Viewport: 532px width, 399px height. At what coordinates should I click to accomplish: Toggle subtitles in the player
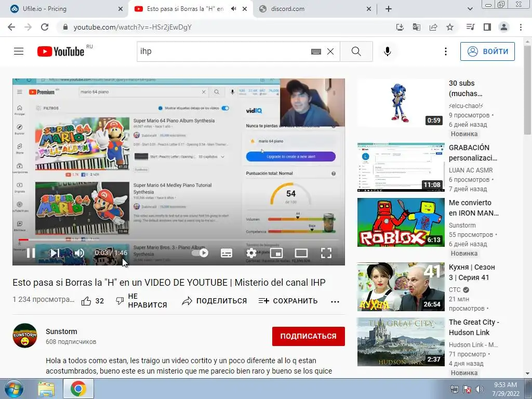(227, 253)
